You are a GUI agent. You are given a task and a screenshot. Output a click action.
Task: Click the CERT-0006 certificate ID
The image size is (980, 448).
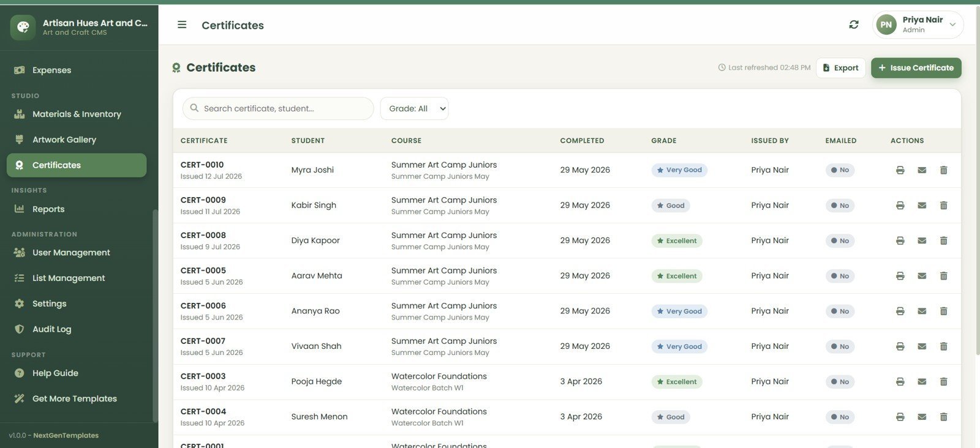pos(203,305)
